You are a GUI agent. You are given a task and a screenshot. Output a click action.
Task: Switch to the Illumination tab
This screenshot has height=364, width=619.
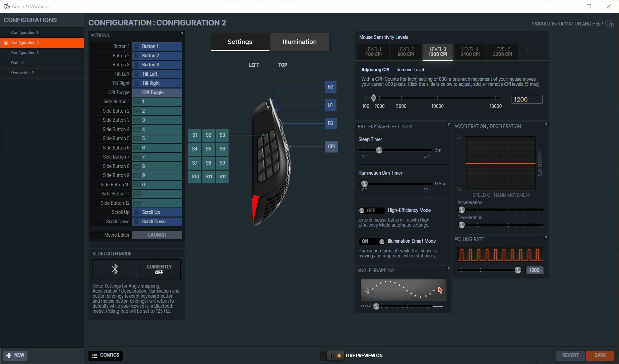click(299, 42)
